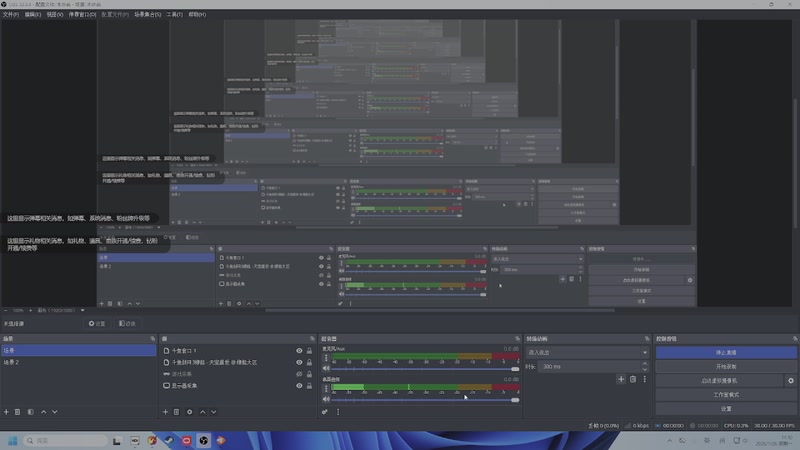Undock the Audio Mixer panel
The height and width of the screenshot is (450, 800).
click(x=517, y=339)
